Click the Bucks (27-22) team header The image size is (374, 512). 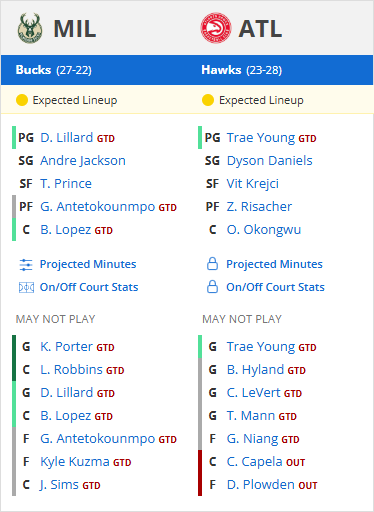click(x=54, y=70)
